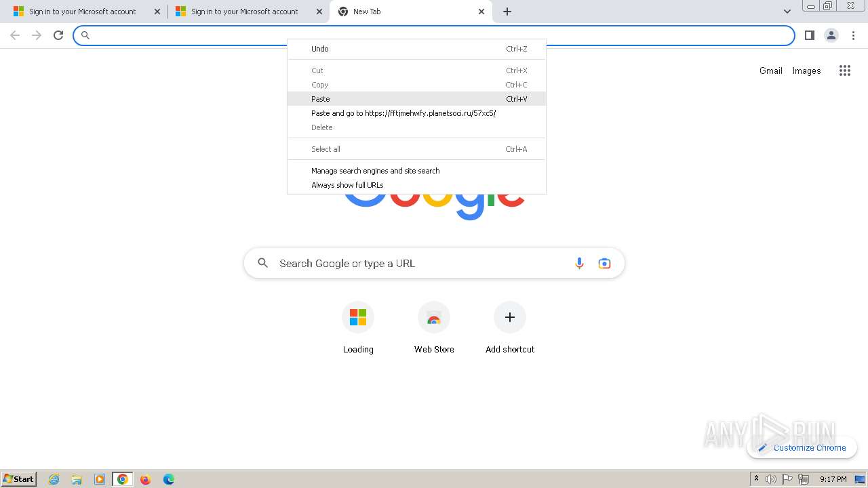Focus the Search Google or type a URL box

[x=434, y=263]
